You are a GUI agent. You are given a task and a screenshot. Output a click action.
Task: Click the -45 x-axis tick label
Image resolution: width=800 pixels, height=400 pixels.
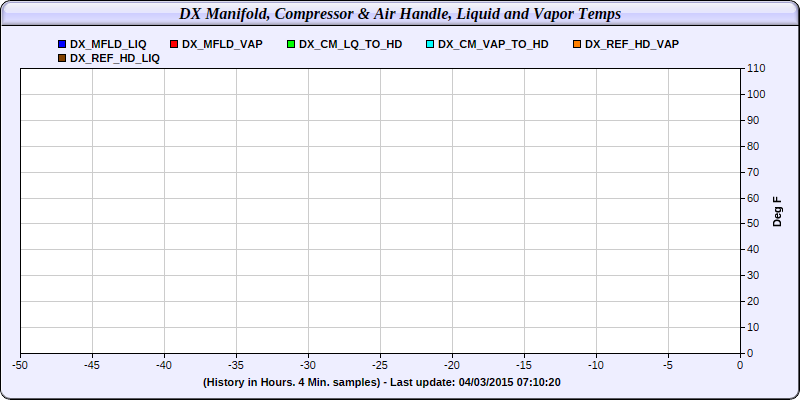coord(92,365)
